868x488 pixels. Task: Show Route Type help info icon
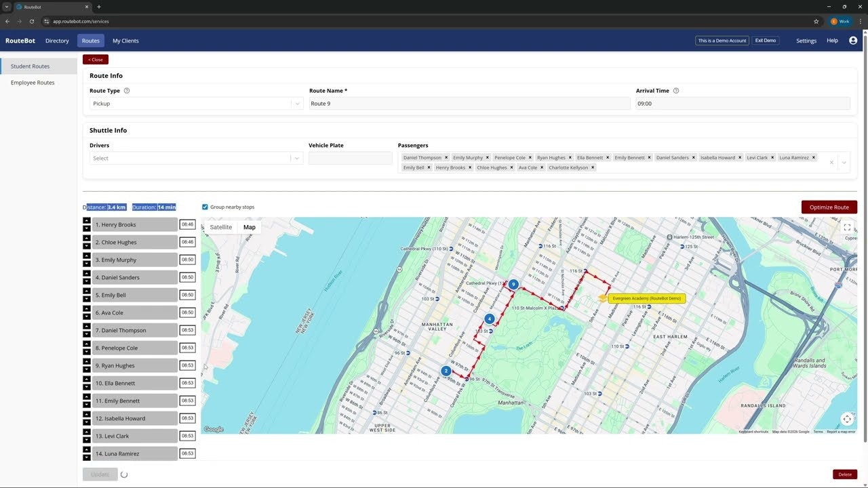pos(127,91)
